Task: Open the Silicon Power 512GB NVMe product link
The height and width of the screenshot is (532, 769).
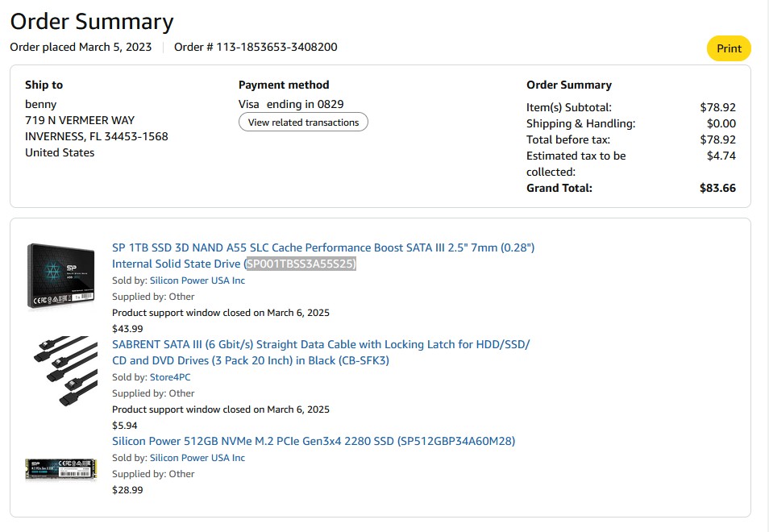Action: 313,442
